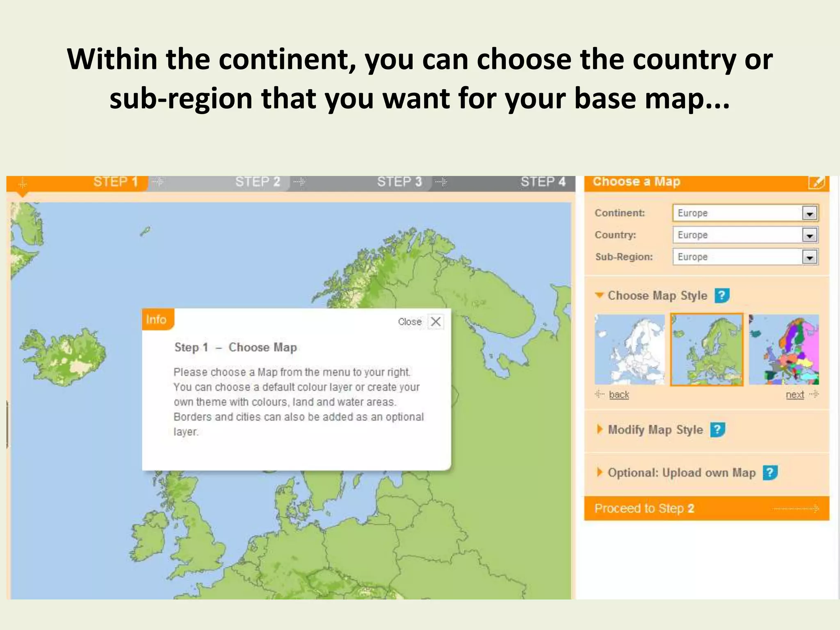
Task: Click the back link under map styles
Action: [619, 395]
